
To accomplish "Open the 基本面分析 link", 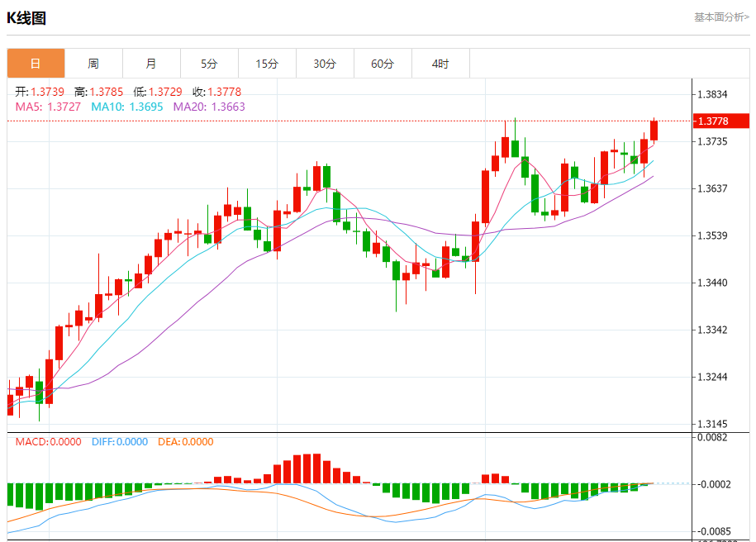I will point(722,17).
